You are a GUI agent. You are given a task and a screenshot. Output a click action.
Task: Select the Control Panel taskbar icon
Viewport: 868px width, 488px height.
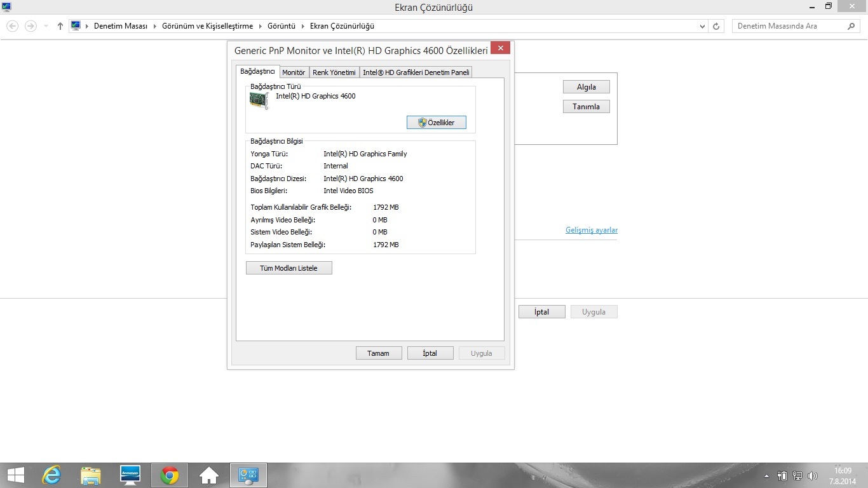248,475
